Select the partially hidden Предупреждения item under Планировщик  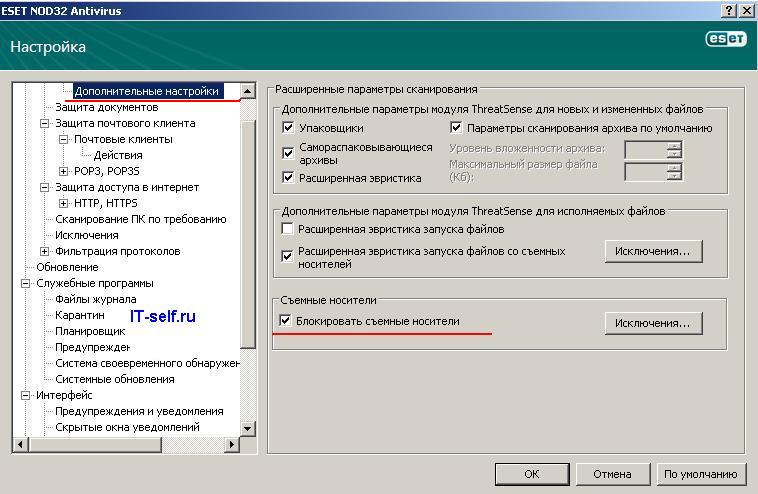[x=92, y=347]
